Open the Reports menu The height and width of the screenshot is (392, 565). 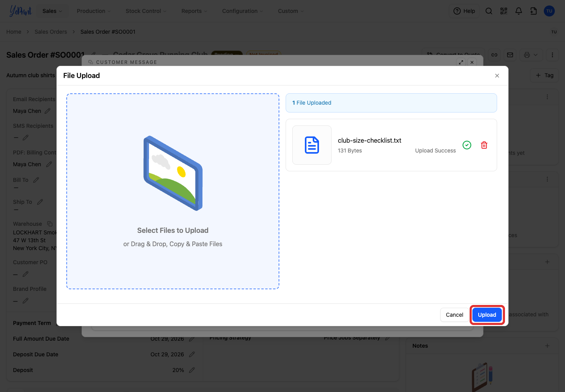194,11
